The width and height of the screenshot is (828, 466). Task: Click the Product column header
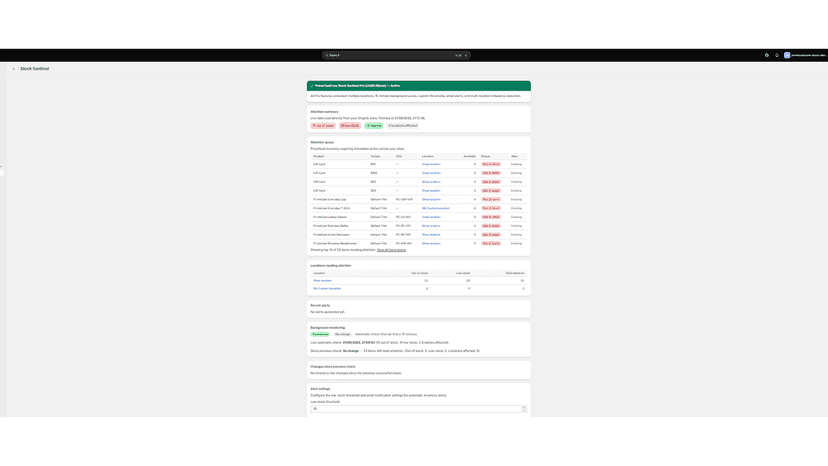[318, 156]
